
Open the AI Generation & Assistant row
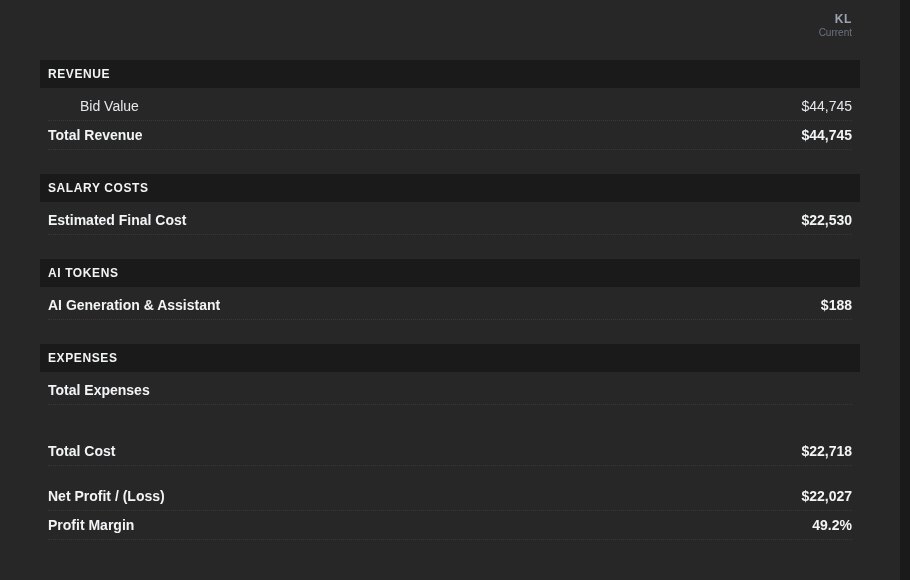[x=450, y=305]
